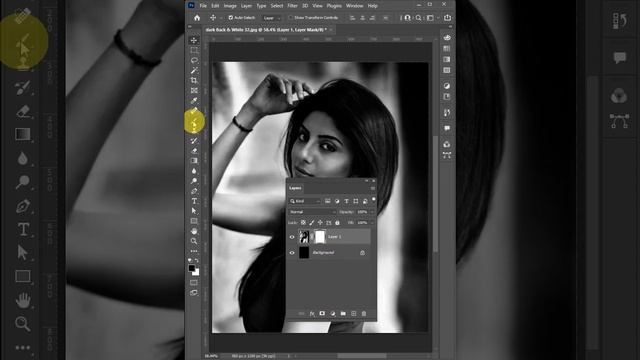640x360 pixels.
Task: Click the canvas vertical scrollbar
Action: [435, 195]
